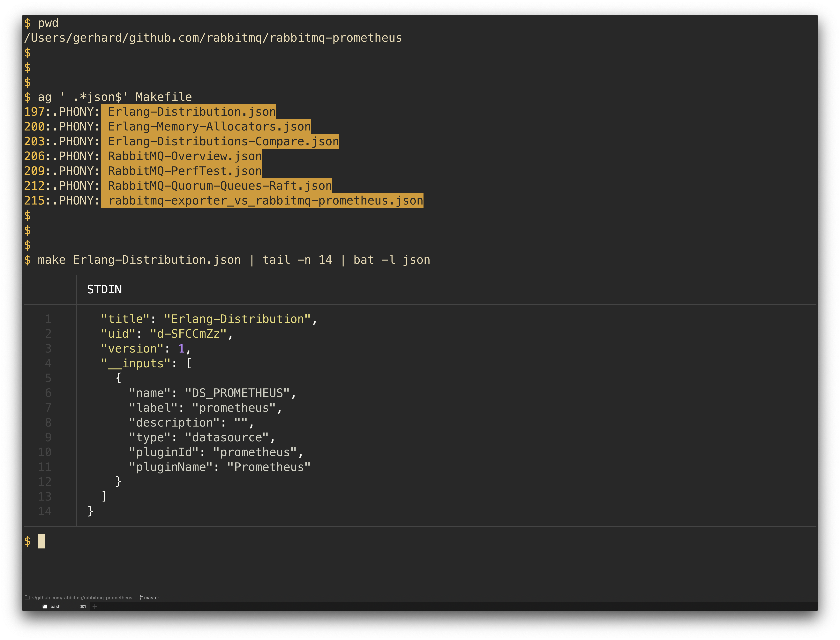Select the bash tab
This screenshot has height=640, width=840.
(x=55, y=607)
